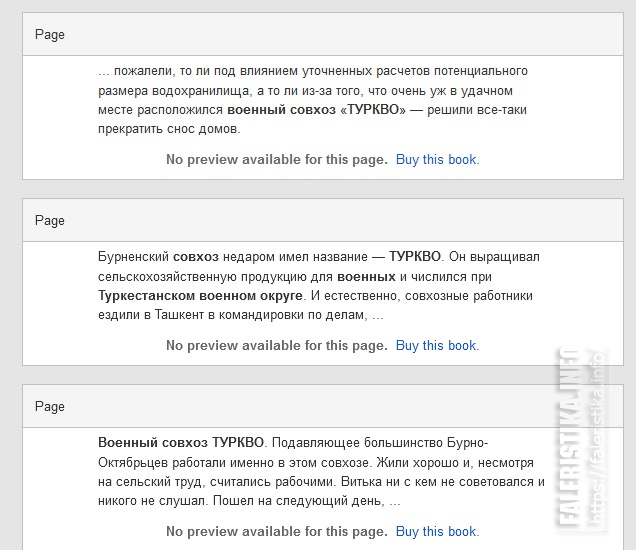Click bold word совхоз after Бурненский
The width and height of the screenshot is (636, 550).
tap(196, 257)
